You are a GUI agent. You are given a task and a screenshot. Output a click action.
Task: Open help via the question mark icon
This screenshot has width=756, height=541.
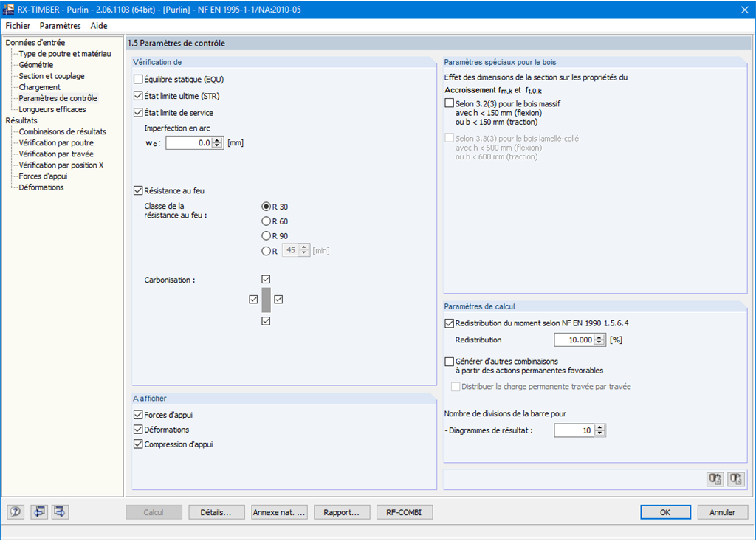[x=15, y=511]
